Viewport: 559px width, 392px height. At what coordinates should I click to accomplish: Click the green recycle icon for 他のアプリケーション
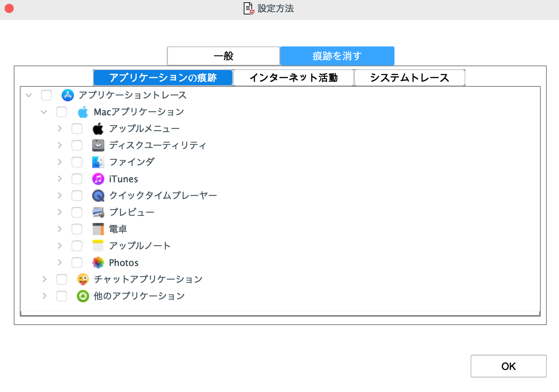coord(83,296)
